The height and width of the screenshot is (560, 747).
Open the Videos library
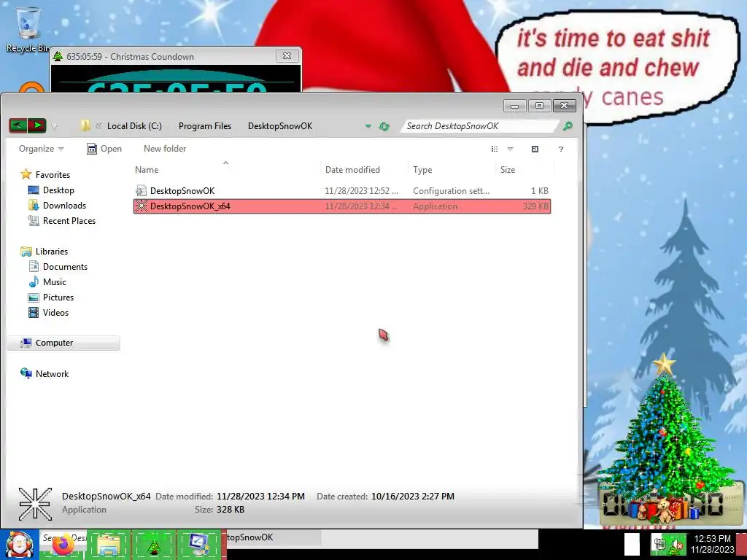pos(55,313)
